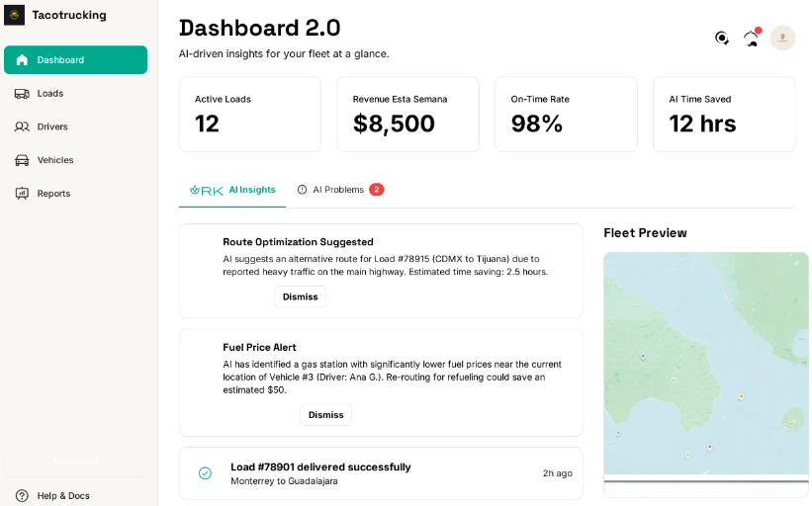Open the user profile avatar
Image resolution: width=812 pixels, height=506 pixels.
[782, 39]
